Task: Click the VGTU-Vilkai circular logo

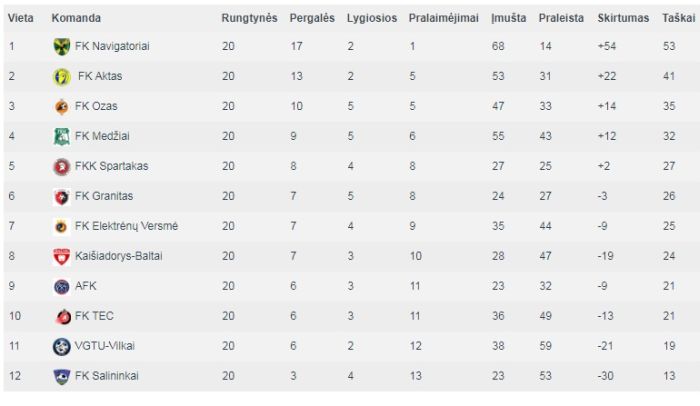Action: click(62, 346)
